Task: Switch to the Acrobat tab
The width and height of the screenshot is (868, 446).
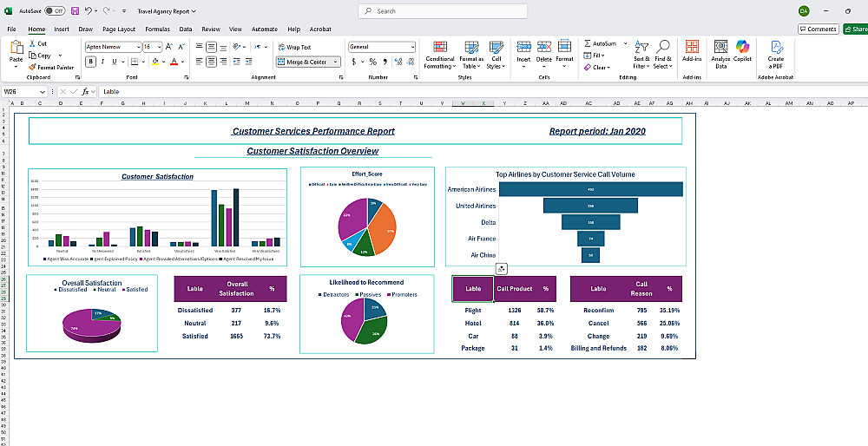Action: 320,29
